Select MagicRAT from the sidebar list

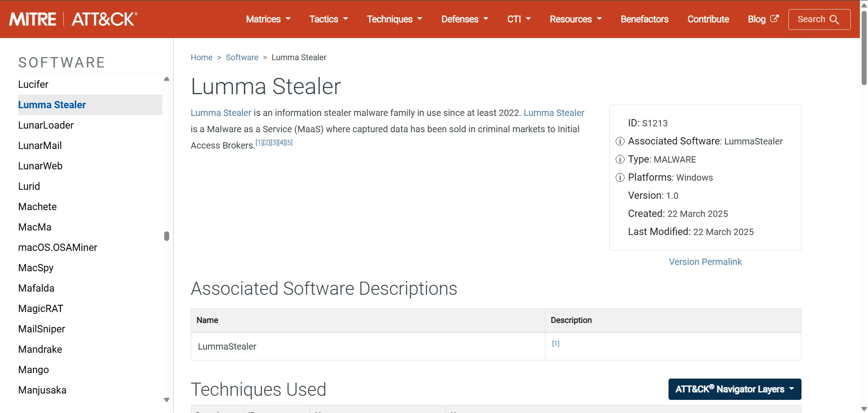click(x=41, y=308)
